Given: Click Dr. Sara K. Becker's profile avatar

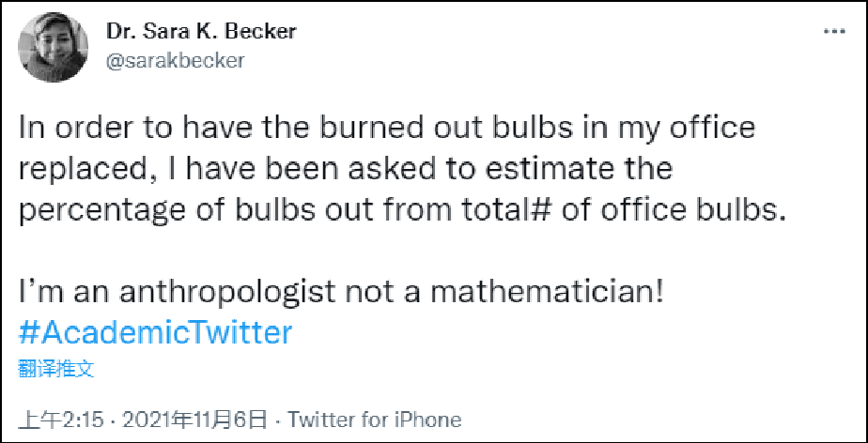Looking at the screenshot, I should [54, 48].
